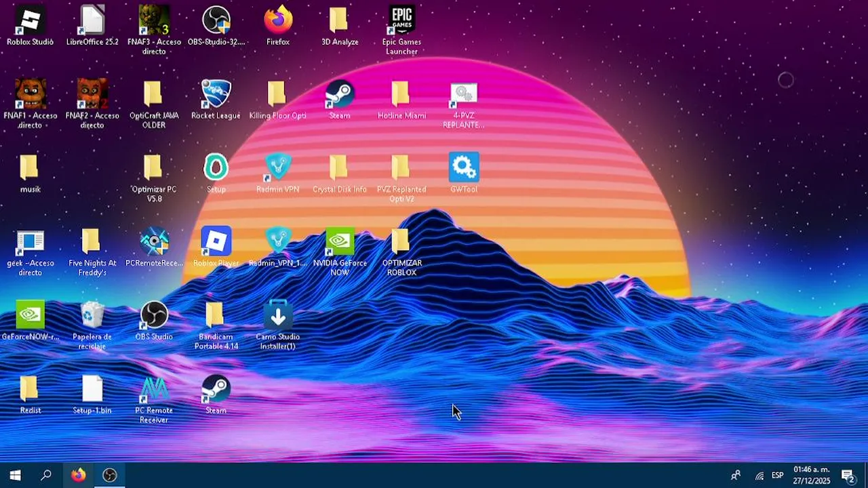868x488 pixels.
Task: Open the Windows Start menu
Action: (15, 475)
